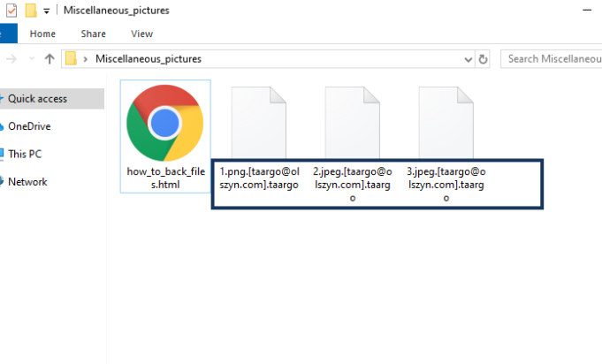Expand the address path chevron before Miscellaneous_pictures

coord(86,59)
